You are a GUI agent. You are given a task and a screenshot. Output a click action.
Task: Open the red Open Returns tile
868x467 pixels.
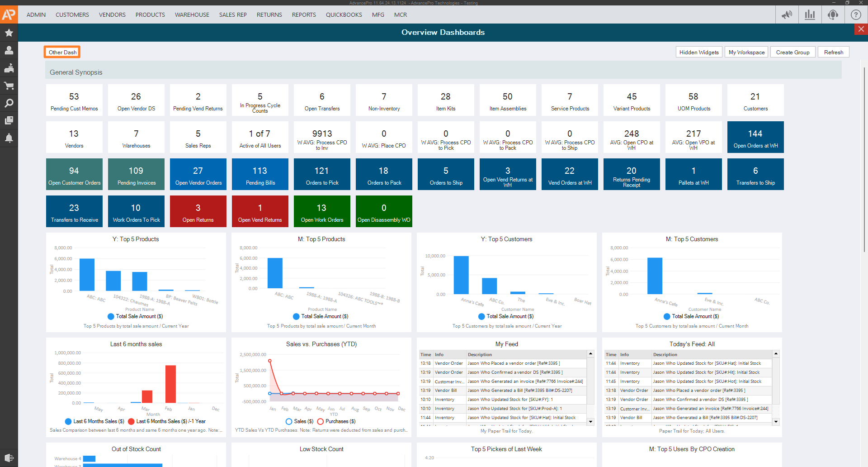coord(198,211)
